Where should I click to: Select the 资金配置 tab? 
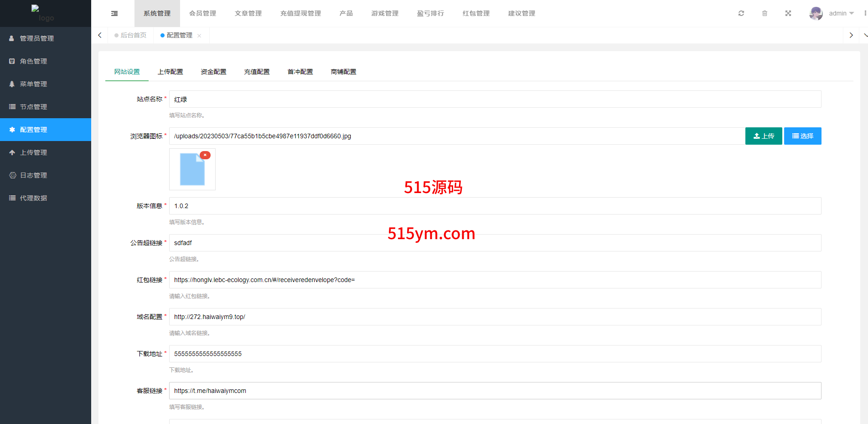coord(213,72)
